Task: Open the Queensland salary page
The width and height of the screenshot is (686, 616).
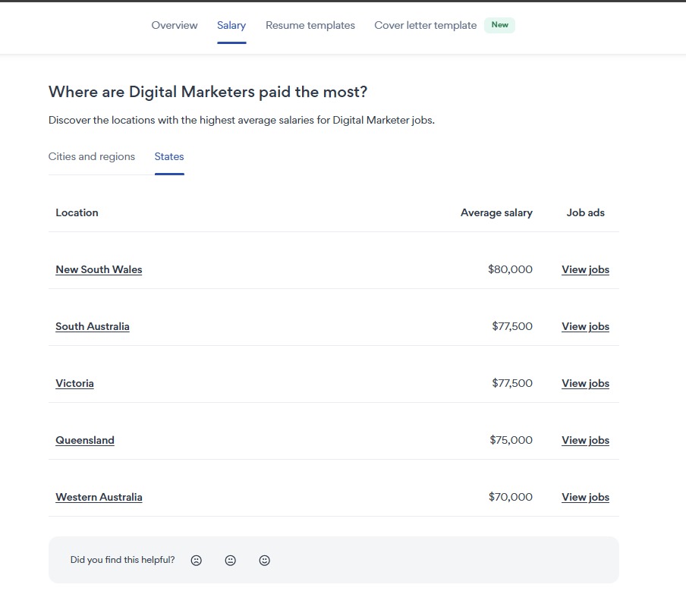Action: click(x=84, y=440)
